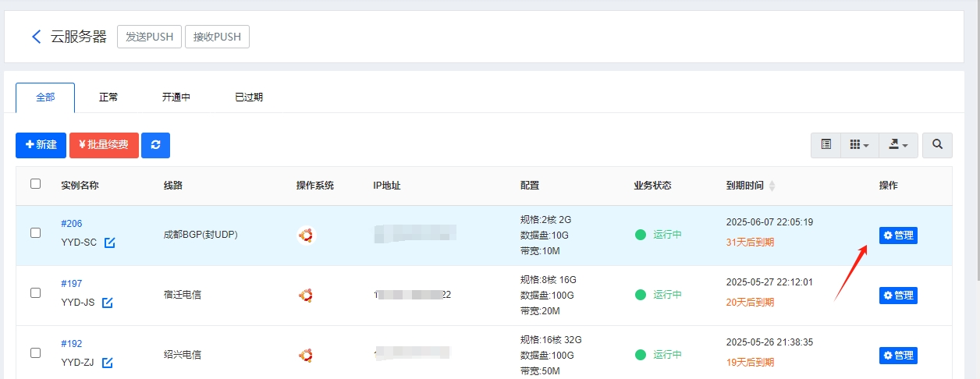
Task: Click edit icon next to YYD-SC
Action: [110, 243]
